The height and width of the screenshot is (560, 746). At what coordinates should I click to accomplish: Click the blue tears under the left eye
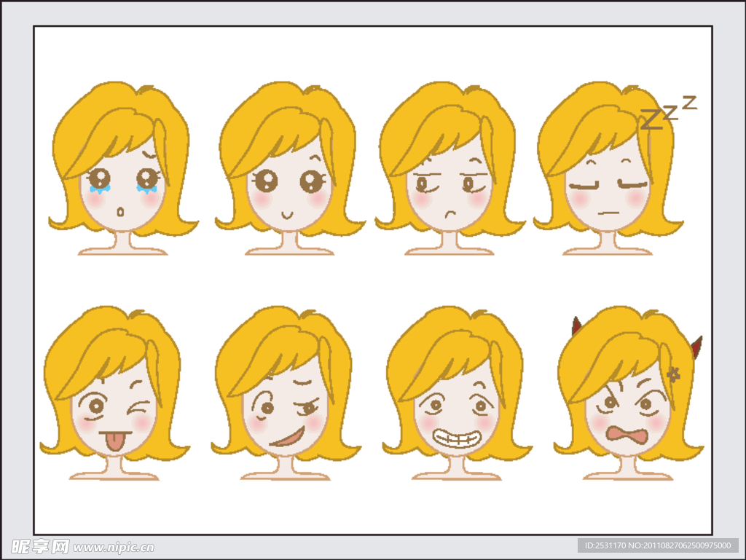(x=99, y=189)
